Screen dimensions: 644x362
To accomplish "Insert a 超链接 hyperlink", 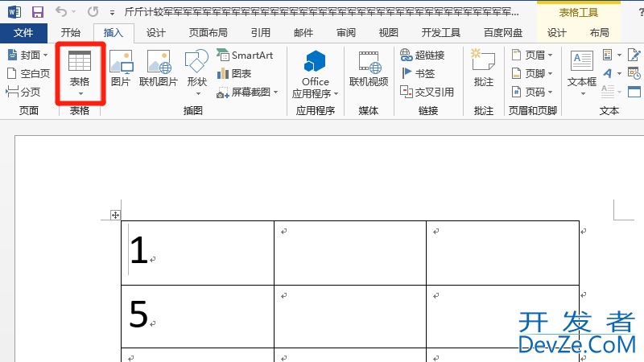I will [x=422, y=55].
